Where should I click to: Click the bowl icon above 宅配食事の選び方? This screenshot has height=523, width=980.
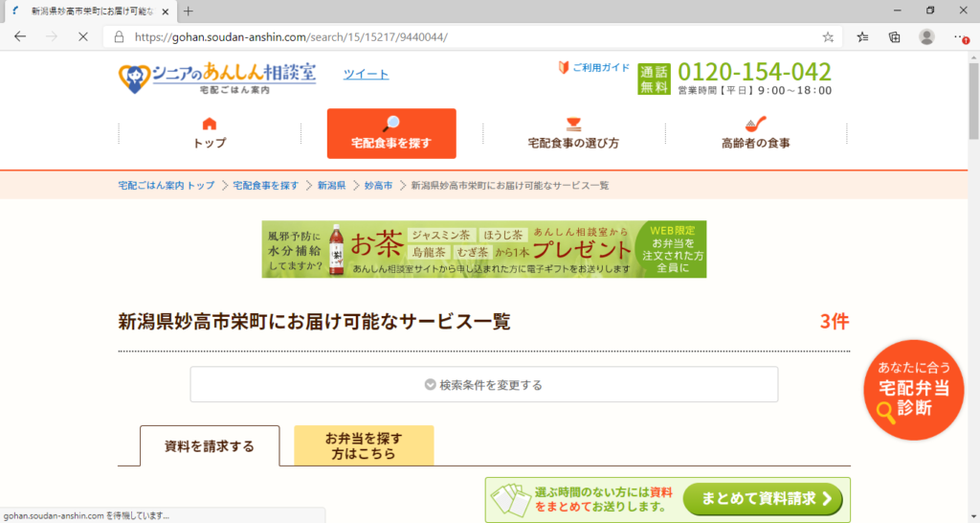573,124
